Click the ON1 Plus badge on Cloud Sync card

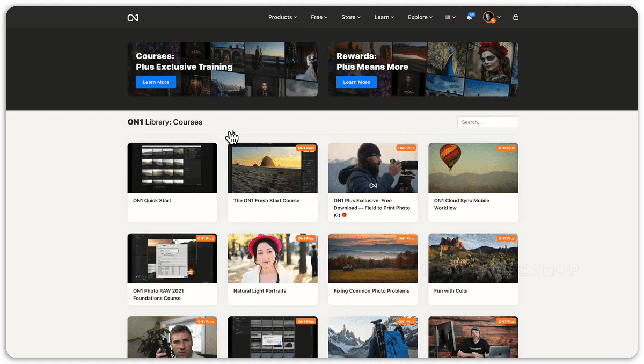point(507,148)
